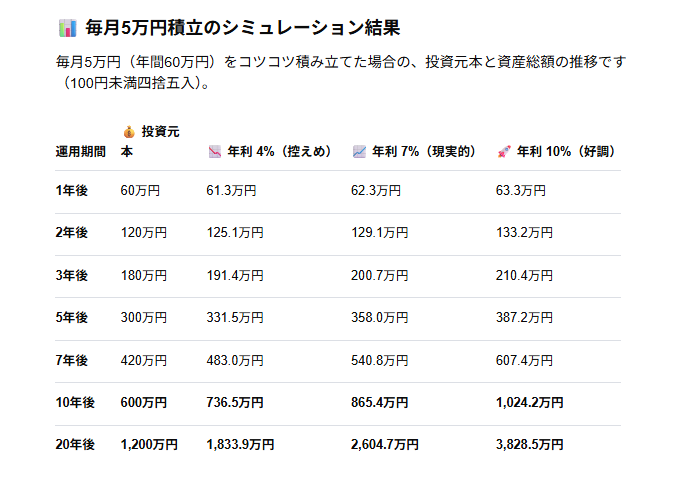Screen dimensions: 688x479
Task: Select the 1年後 row label
Action: click(72, 191)
